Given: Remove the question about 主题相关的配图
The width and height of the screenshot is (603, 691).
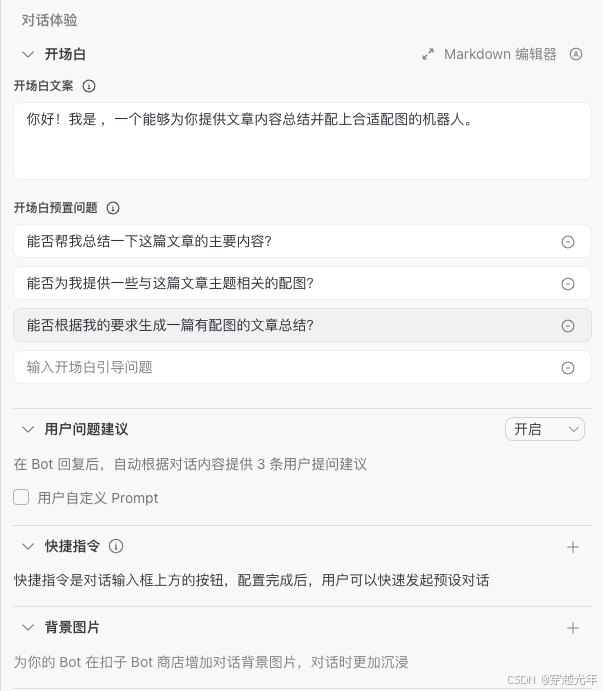Looking at the screenshot, I should pyautogui.click(x=568, y=284).
